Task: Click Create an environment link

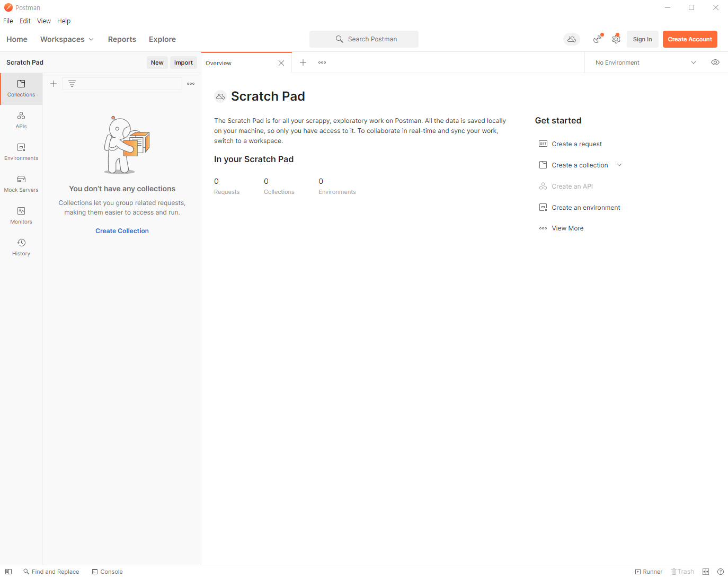Action: pos(586,208)
